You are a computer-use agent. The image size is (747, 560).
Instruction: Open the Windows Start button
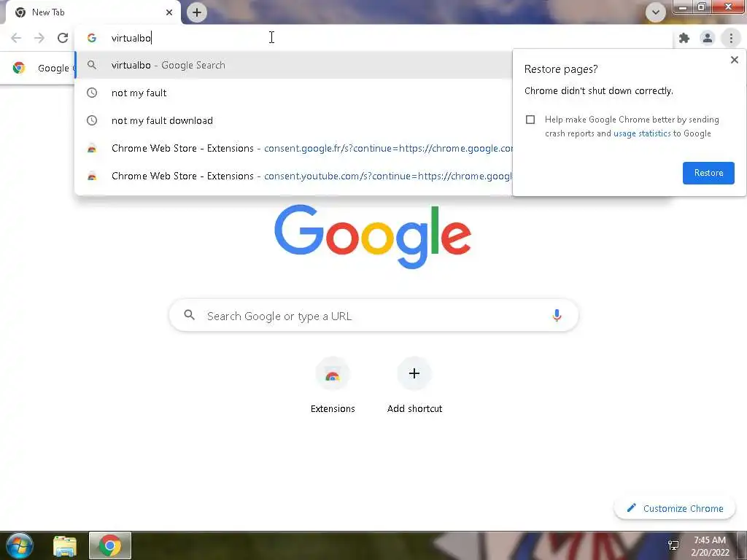pyautogui.click(x=20, y=545)
